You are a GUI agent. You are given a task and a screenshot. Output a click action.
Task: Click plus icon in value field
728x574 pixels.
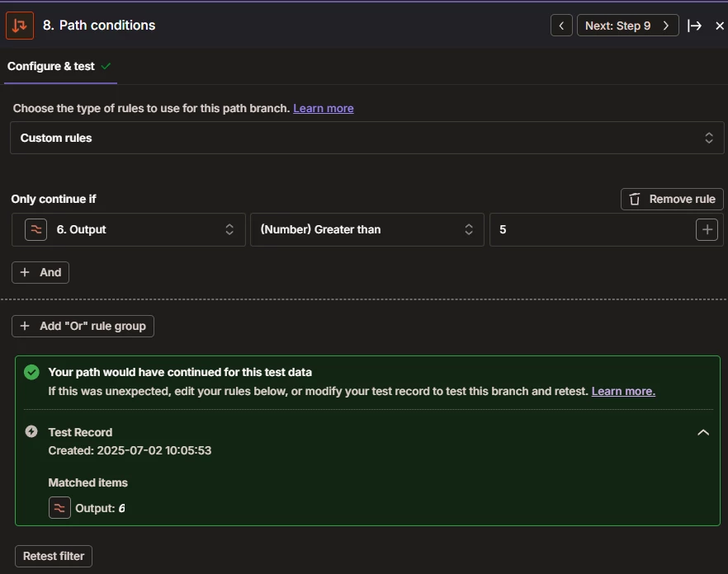pos(707,230)
